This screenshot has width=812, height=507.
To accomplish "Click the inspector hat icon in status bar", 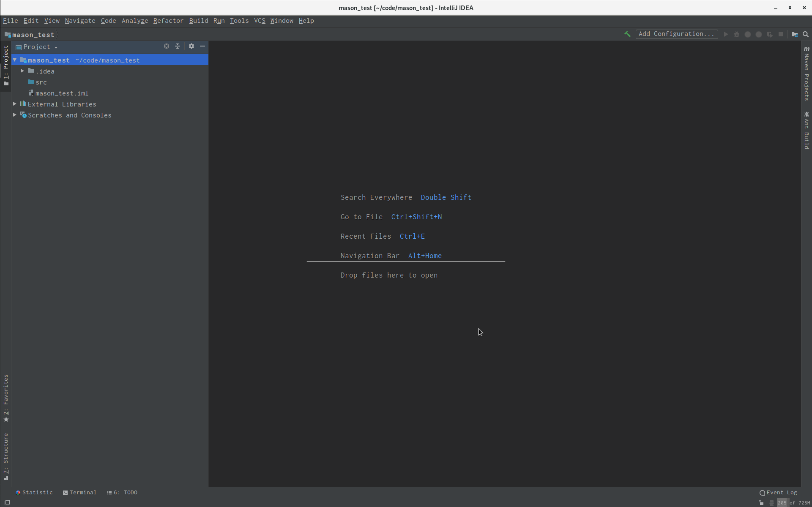I will point(771,503).
